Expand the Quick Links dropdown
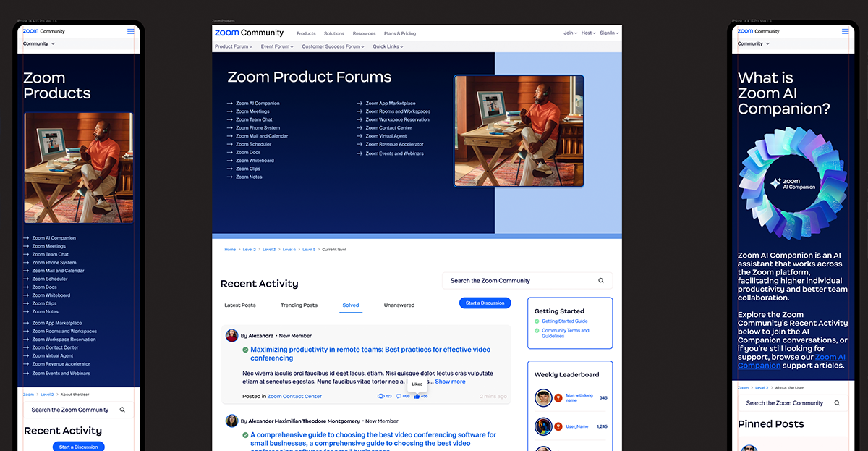868x451 pixels. (x=388, y=46)
